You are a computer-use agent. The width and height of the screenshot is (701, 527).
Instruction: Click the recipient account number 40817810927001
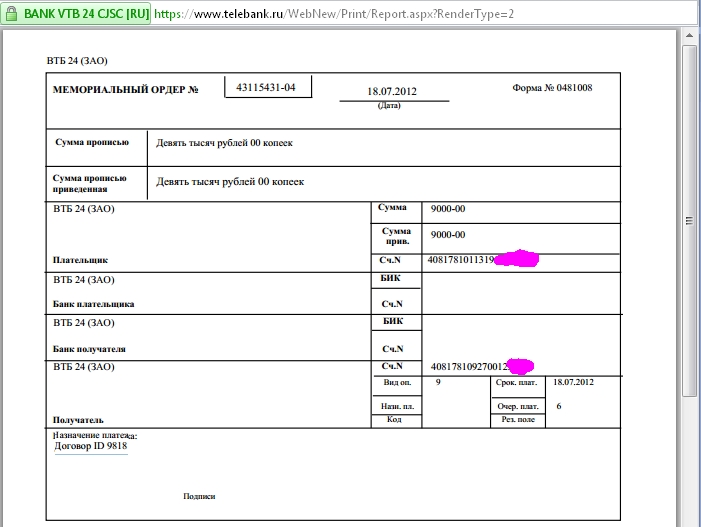(469, 367)
